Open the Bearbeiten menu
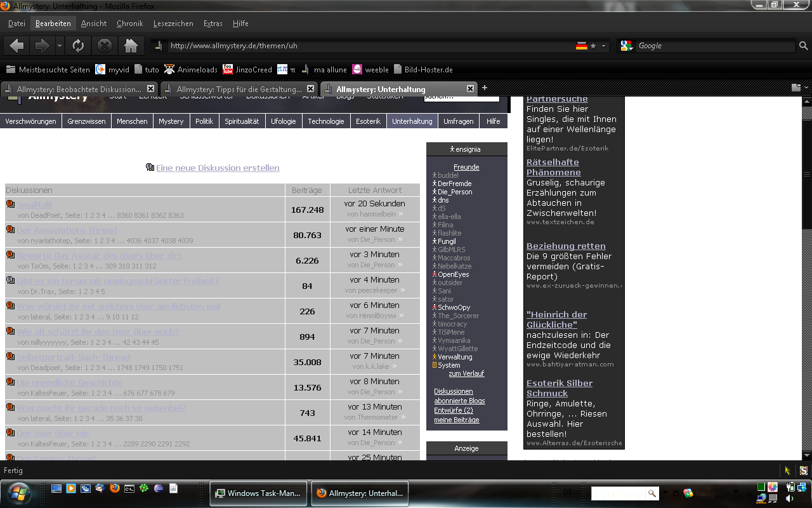 click(x=53, y=23)
